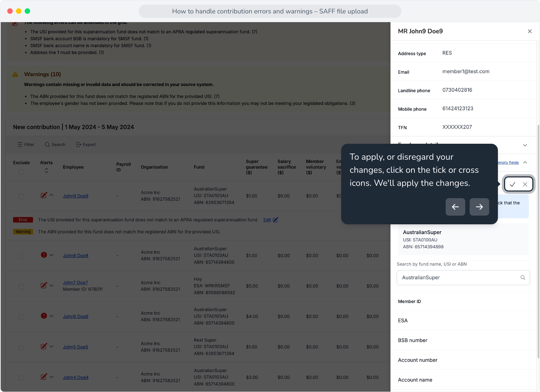Viewport: 540px width, 392px height.
Task: Tick the Exclude checkbox for John9 Doe9
Action: (21, 196)
